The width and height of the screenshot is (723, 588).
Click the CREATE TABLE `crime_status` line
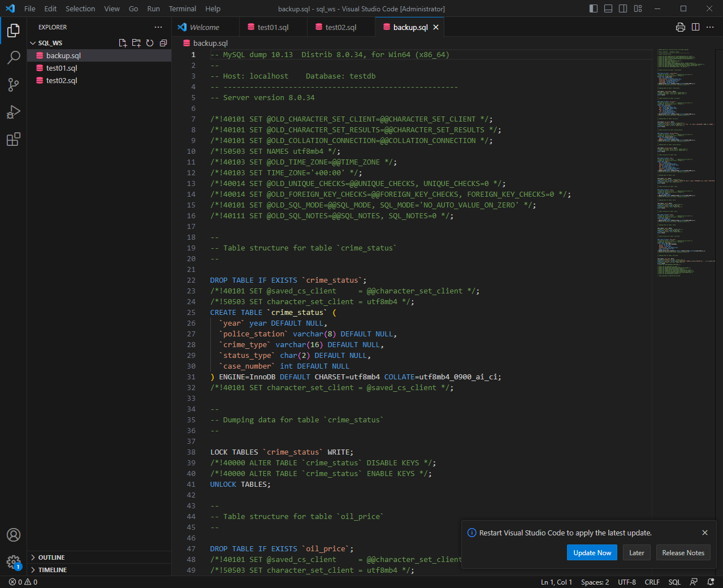[273, 312]
